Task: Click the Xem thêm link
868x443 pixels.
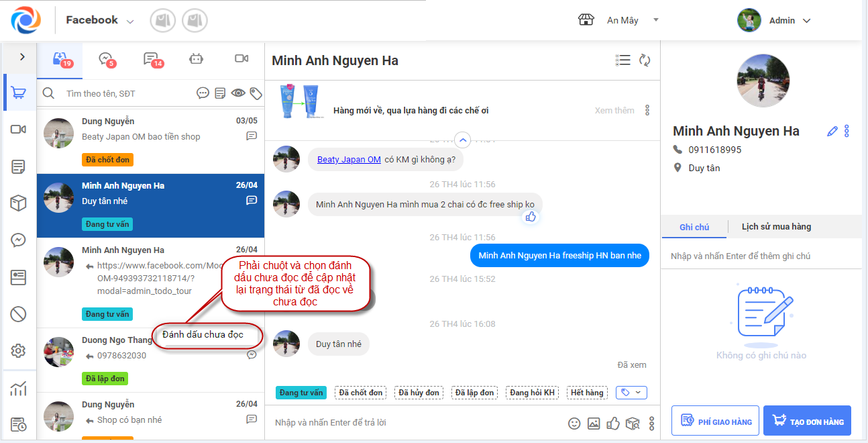Action: point(614,110)
